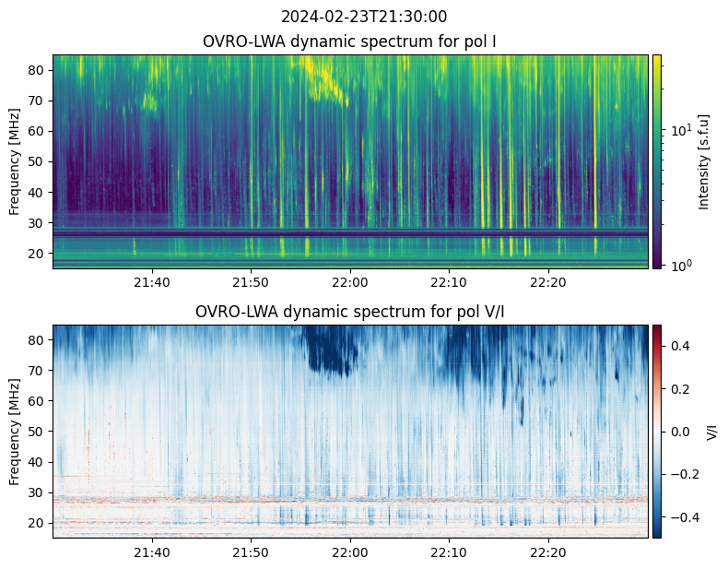This screenshot has height=569, width=728.
Task: Click the Frequency [MHz] label of top plot
Action: pos(15,161)
